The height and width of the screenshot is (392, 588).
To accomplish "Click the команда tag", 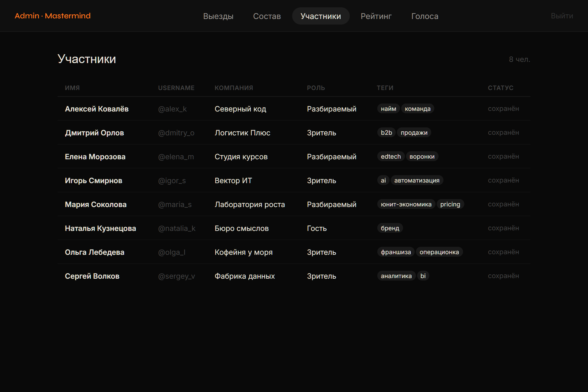I will click(x=418, y=109).
